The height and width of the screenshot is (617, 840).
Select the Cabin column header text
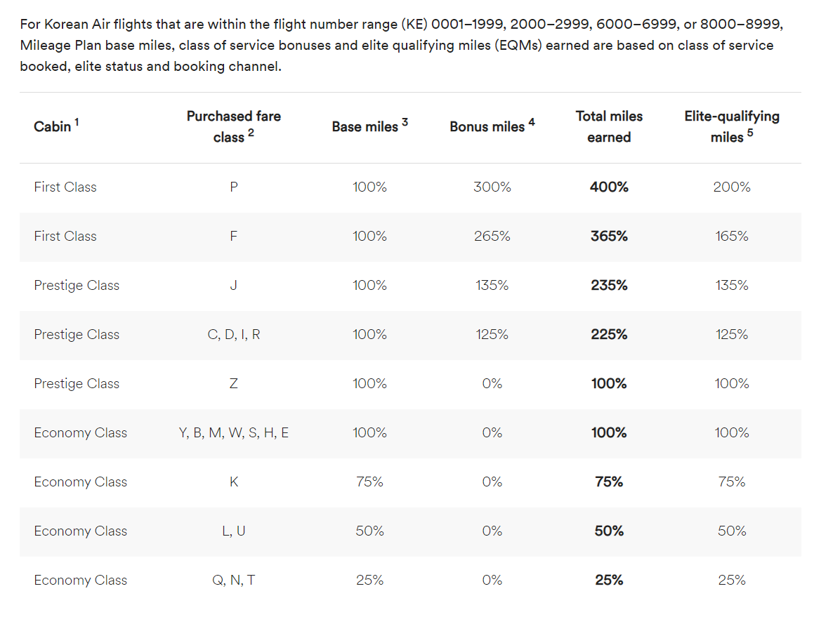click(x=53, y=127)
